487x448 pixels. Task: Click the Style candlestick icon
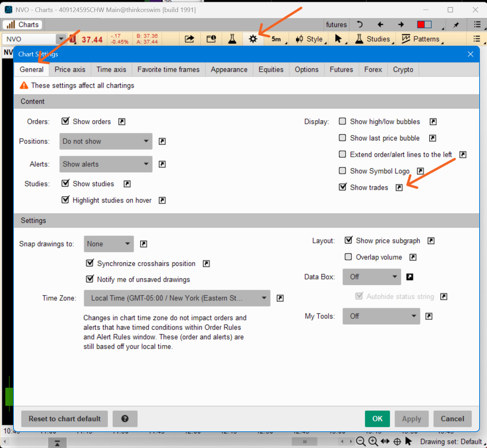(300, 39)
